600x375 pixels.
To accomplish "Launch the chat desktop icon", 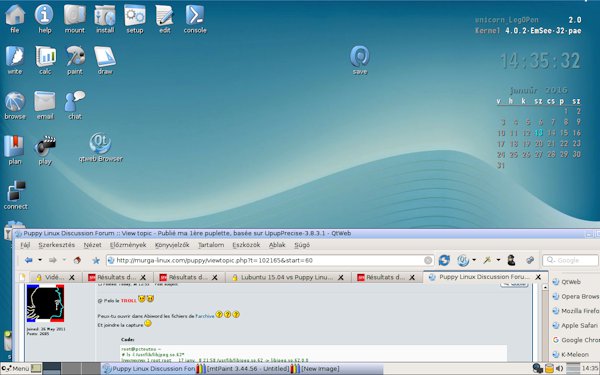I will click(x=75, y=105).
